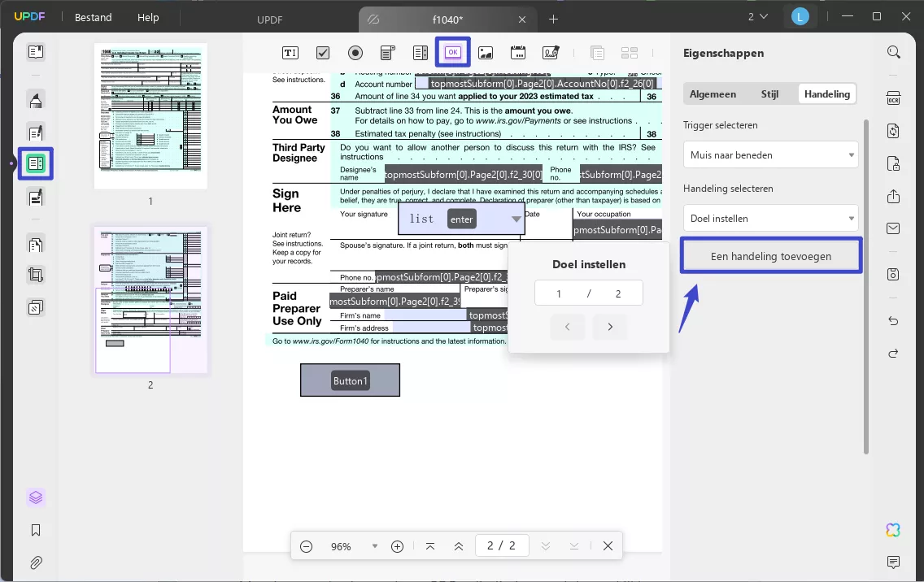
Task: Switch to the Handeling tab
Action: pyautogui.click(x=826, y=93)
